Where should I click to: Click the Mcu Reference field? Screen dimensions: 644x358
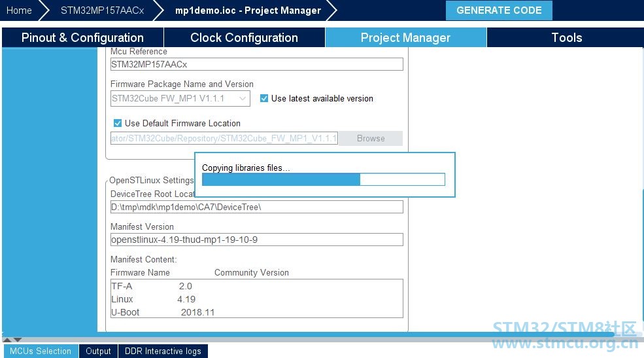click(257, 64)
